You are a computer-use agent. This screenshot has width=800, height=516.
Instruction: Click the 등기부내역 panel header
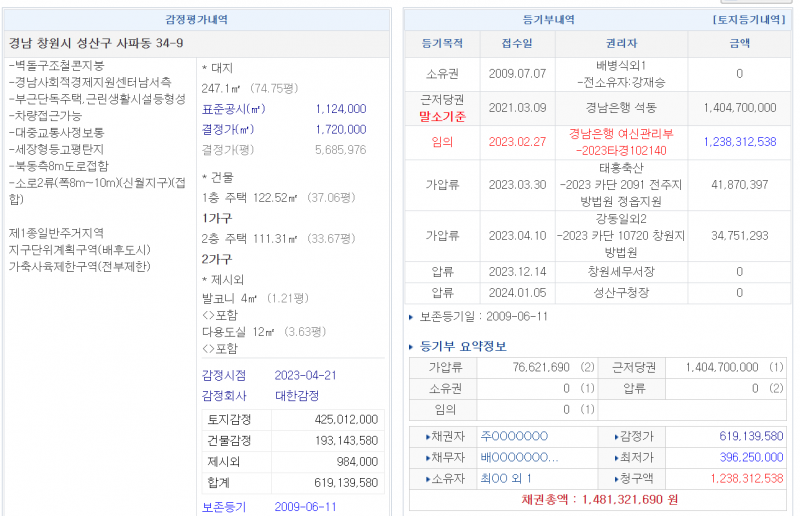(549, 19)
